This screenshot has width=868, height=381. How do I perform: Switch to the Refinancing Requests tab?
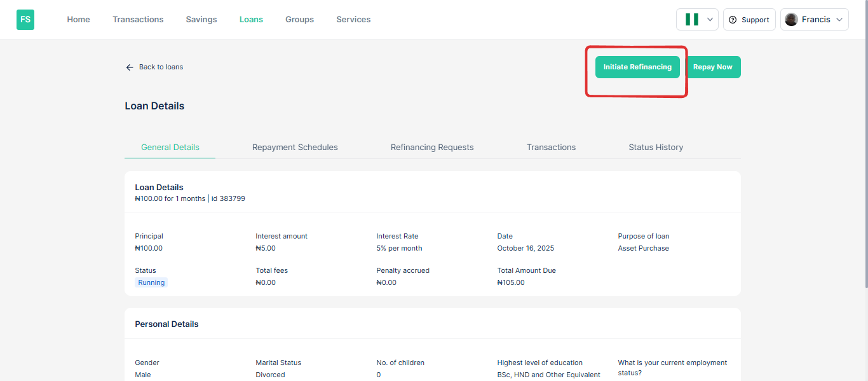(x=432, y=148)
